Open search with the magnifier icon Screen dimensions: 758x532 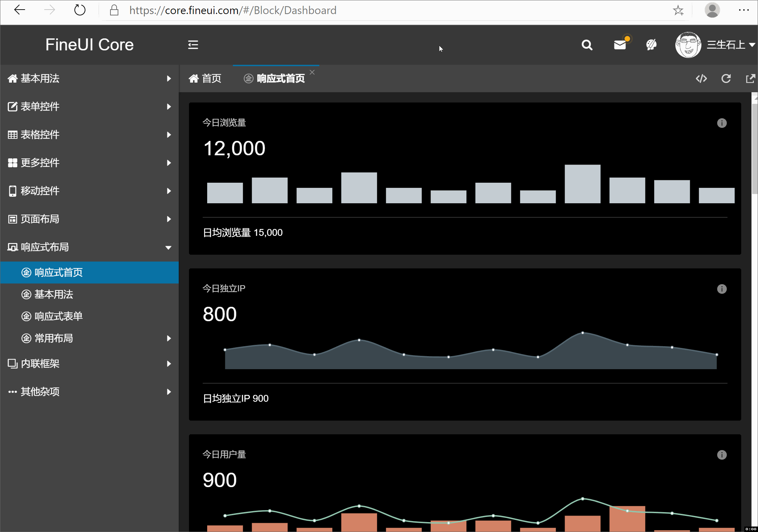587,45
